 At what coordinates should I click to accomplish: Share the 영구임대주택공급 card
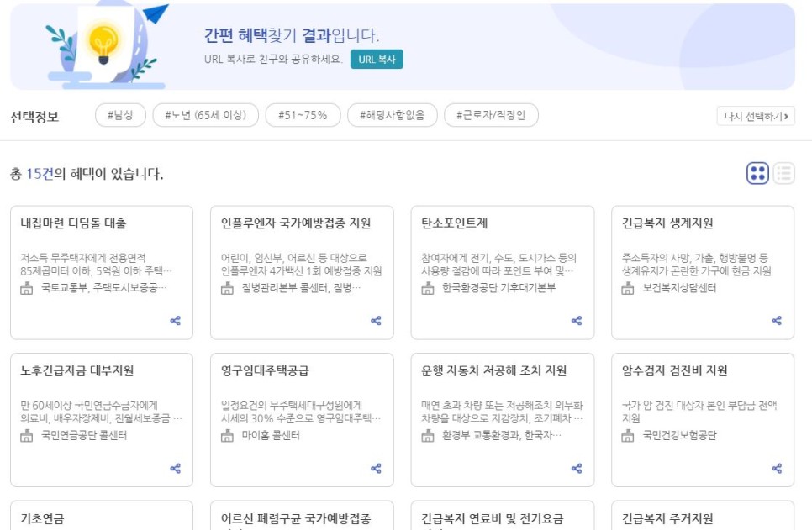(376, 469)
